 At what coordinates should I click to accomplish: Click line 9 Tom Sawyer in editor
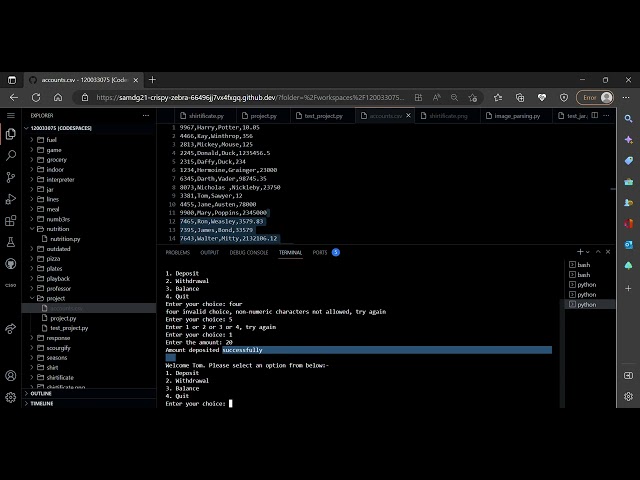pos(211,196)
